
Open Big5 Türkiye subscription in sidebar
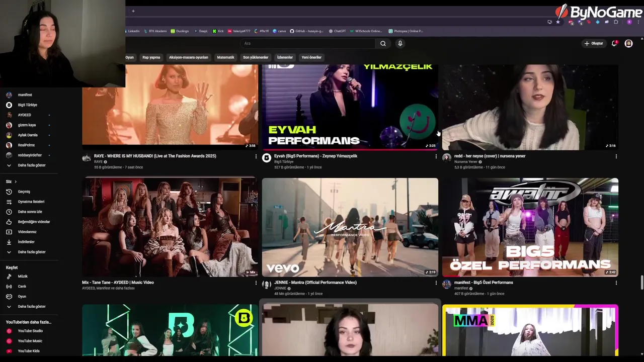coord(29,105)
